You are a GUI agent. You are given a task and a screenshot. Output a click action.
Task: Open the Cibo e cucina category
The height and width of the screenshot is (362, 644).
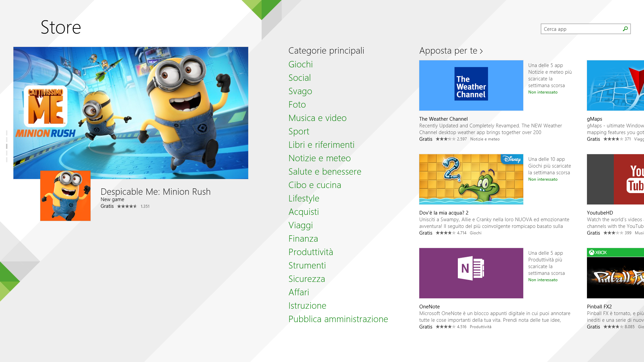pos(315,185)
